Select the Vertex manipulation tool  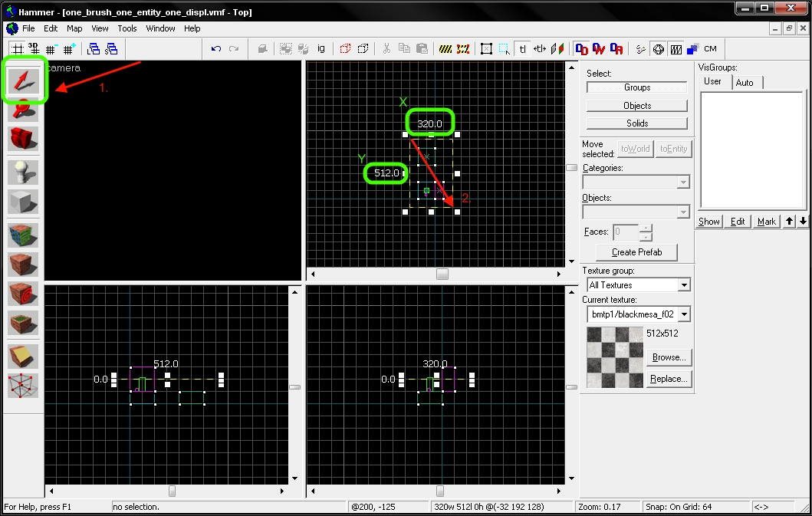pos(23,385)
